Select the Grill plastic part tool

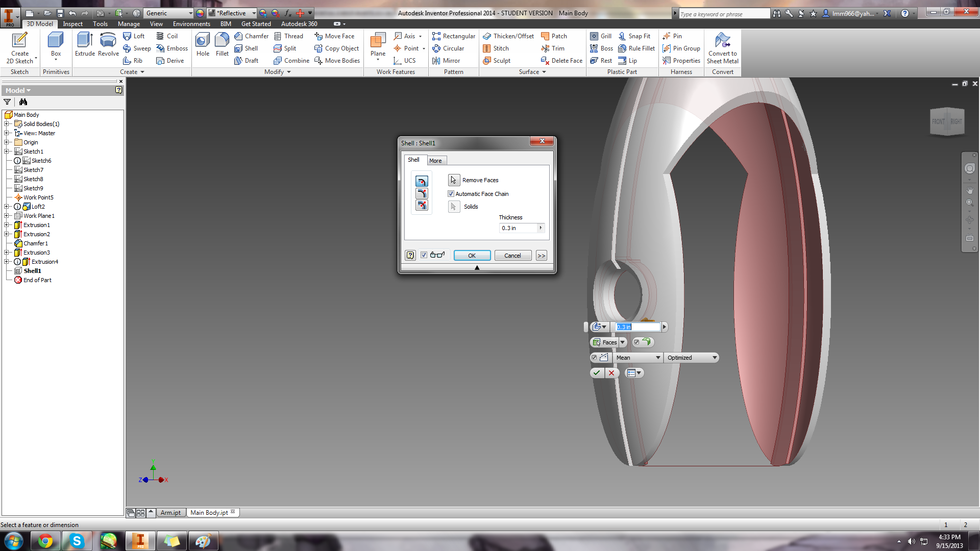tap(601, 36)
